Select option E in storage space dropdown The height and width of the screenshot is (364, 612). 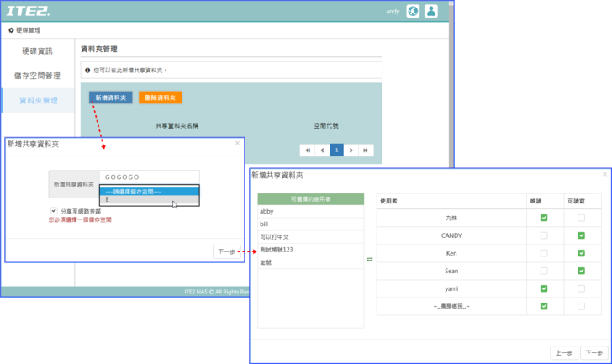pyautogui.click(x=149, y=200)
